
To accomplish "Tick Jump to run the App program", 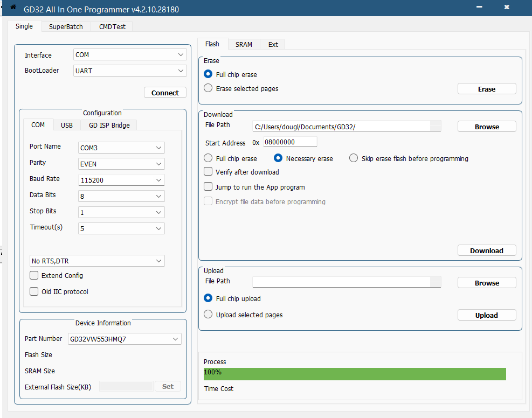I will [208, 187].
